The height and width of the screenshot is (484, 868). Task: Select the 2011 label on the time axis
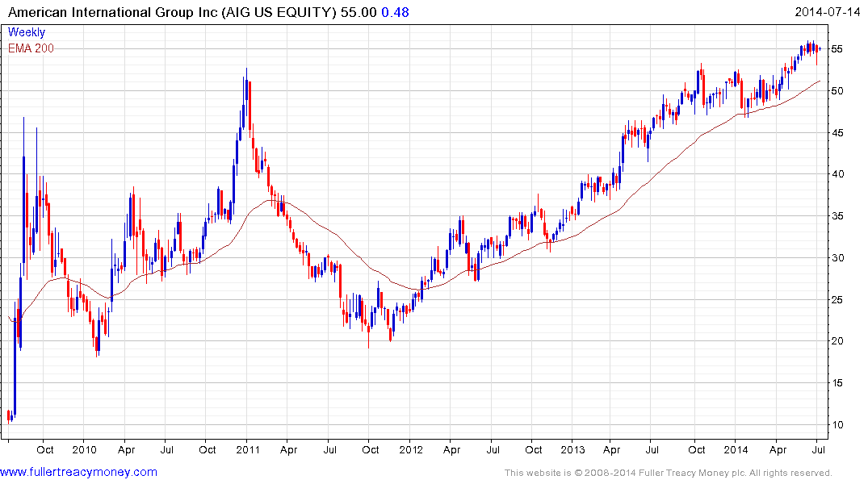(x=247, y=449)
